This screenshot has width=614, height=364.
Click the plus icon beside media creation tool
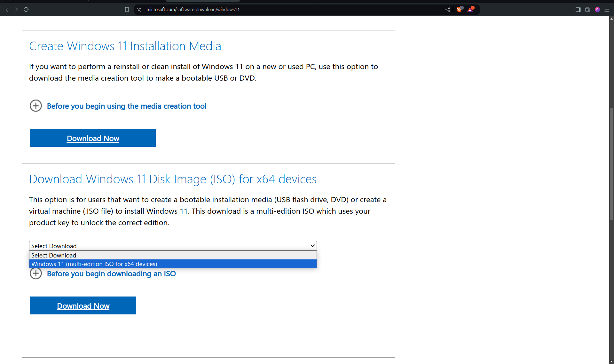pos(36,106)
